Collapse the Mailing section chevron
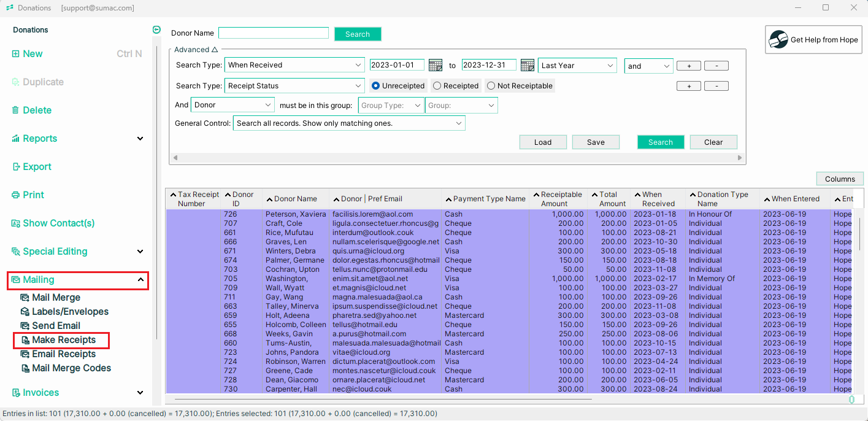The image size is (868, 421). 140,280
